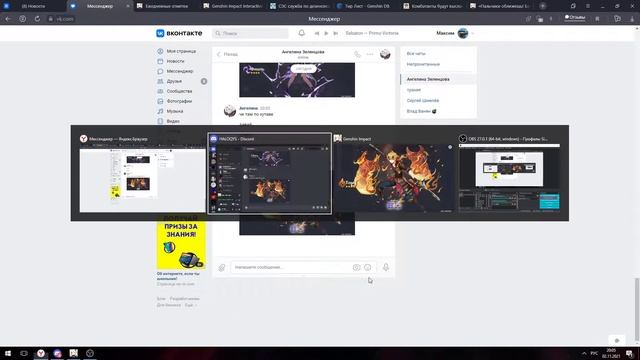Switch to the Тир Лист Genshin browser tab
The image size is (640, 360).
click(366, 6)
